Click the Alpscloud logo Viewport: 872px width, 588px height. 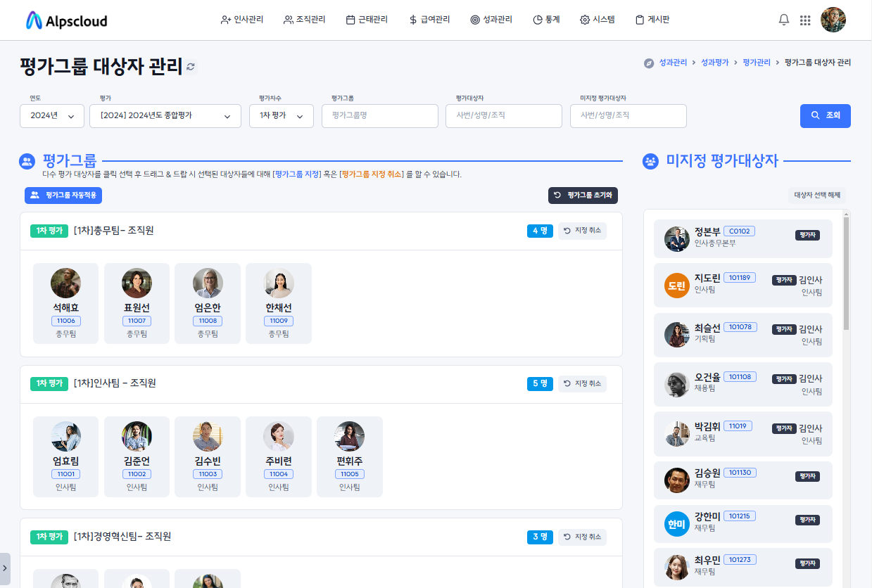[x=67, y=20]
